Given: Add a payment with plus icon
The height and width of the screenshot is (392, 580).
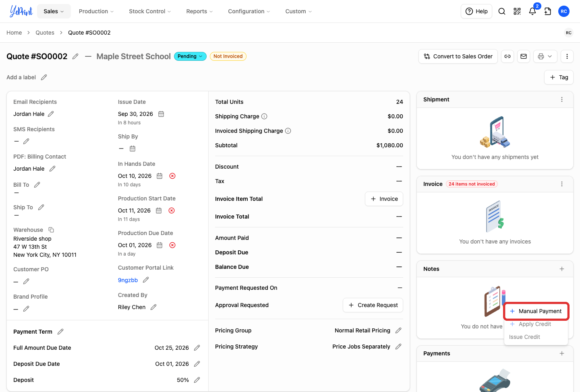Looking at the screenshot, I should tap(562, 353).
